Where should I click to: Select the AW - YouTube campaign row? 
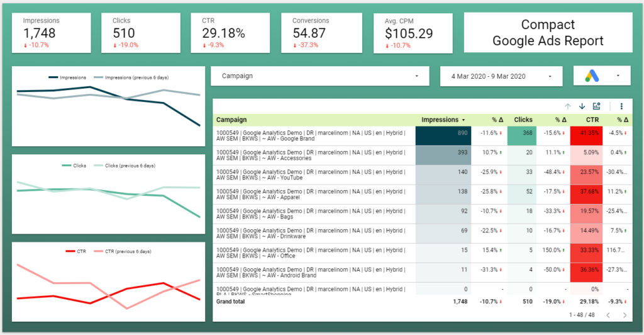(x=422, y=174)
